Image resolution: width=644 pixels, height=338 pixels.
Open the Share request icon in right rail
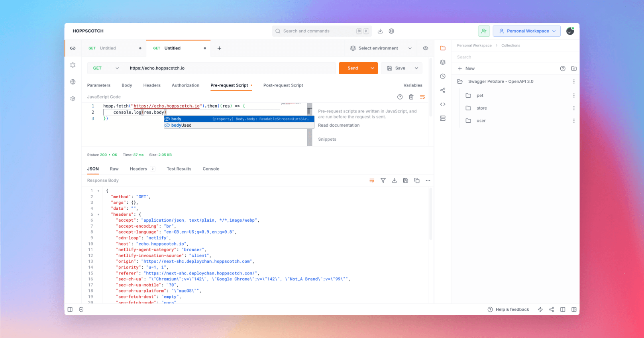point(443,90)
